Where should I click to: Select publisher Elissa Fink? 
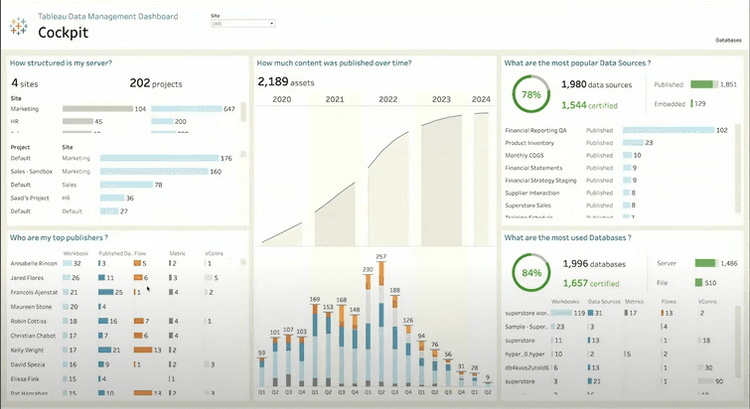[x=25, y=378]
